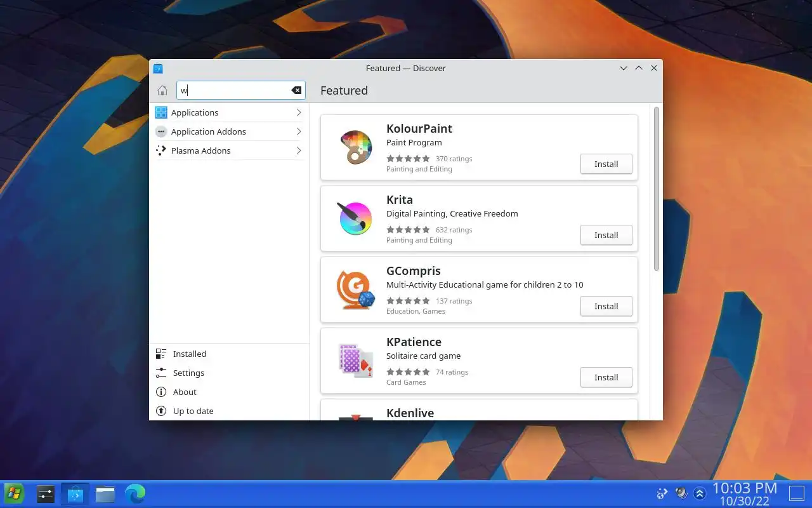Minimize the Discover window
Screen dimensions: 812x508
[x=624, y=68]
